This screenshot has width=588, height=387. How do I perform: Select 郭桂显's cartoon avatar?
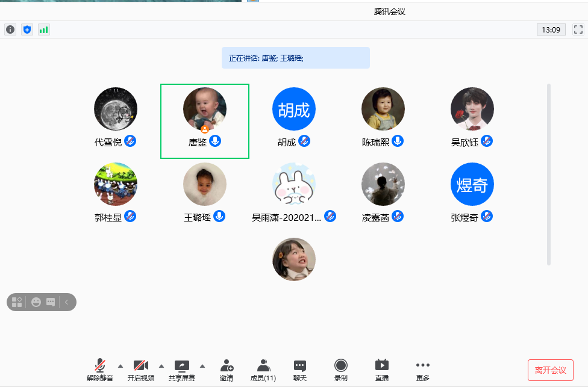116,184
